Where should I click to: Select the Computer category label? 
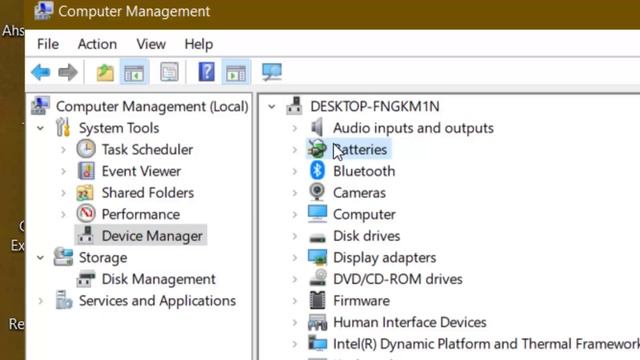[364, 214]
